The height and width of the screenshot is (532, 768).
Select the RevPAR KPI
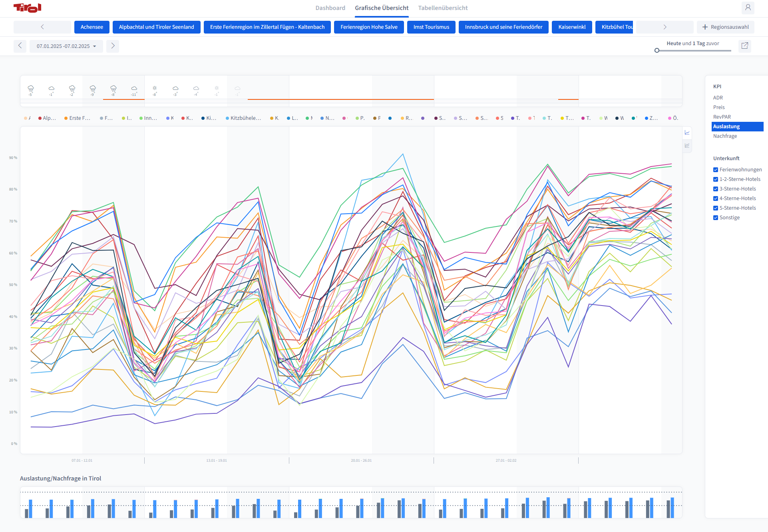722,117
